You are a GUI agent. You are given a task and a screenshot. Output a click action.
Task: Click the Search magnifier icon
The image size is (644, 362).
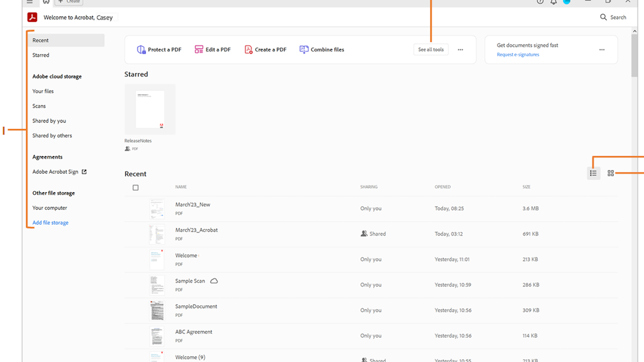603,17
